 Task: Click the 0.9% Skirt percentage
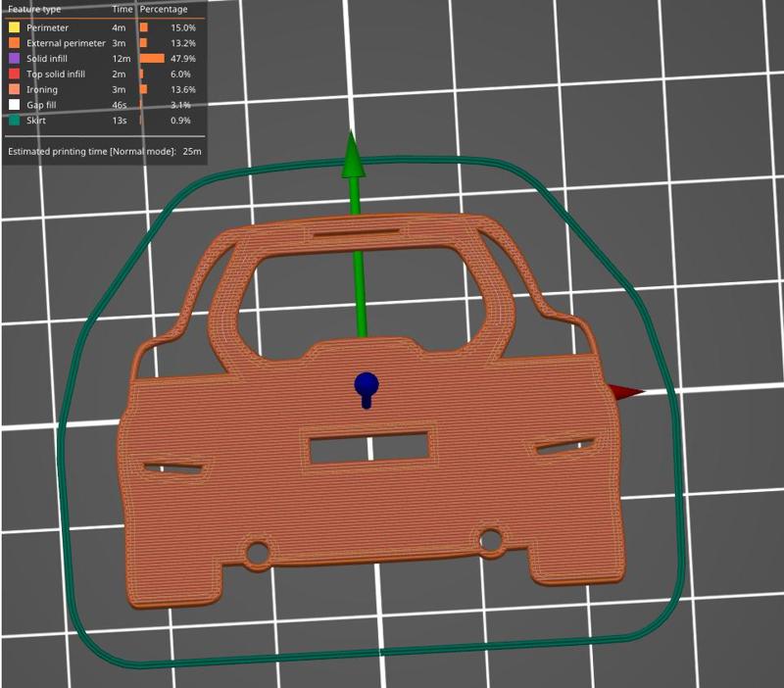click(180, 121)
